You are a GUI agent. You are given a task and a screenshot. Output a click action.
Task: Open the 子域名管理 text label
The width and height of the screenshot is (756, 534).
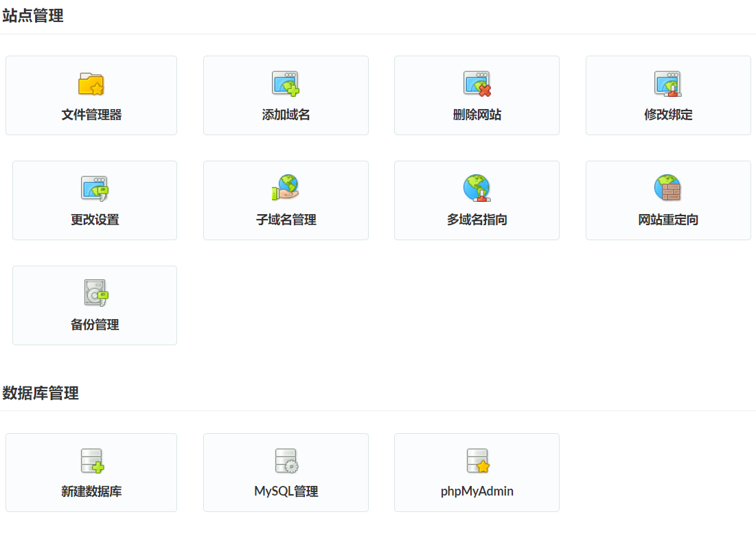pyautogui.click(x=286, y=220)
